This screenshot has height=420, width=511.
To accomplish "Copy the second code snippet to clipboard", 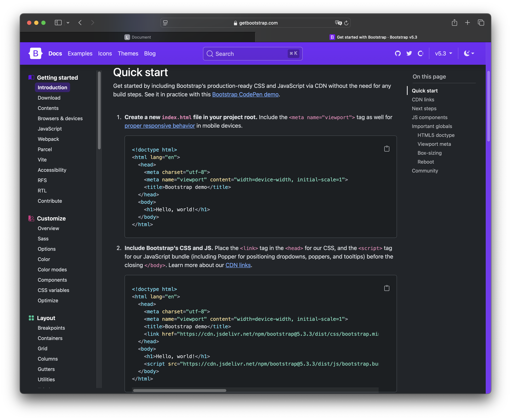I will click(x=387, y=288).
